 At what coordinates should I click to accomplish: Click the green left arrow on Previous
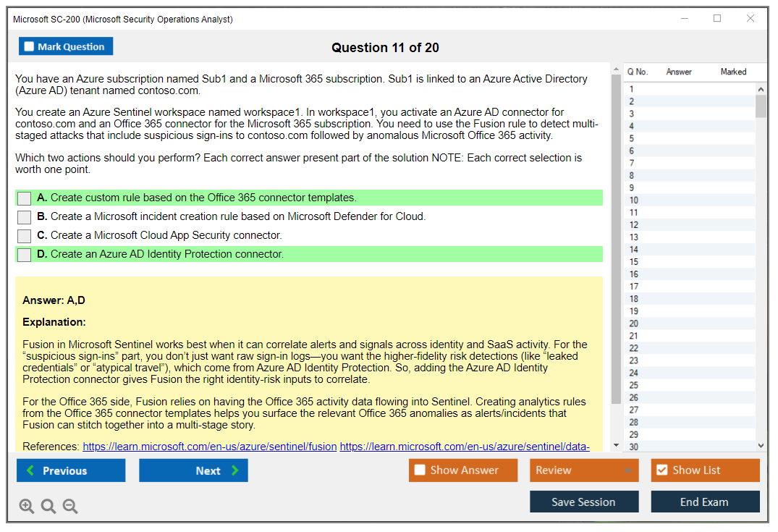[30, 470]
